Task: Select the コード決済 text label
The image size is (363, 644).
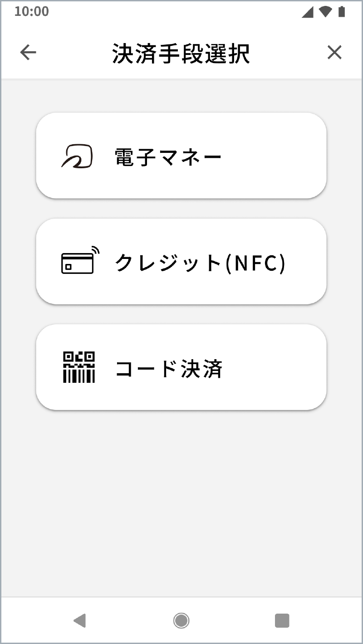Action: pos(169,369)
